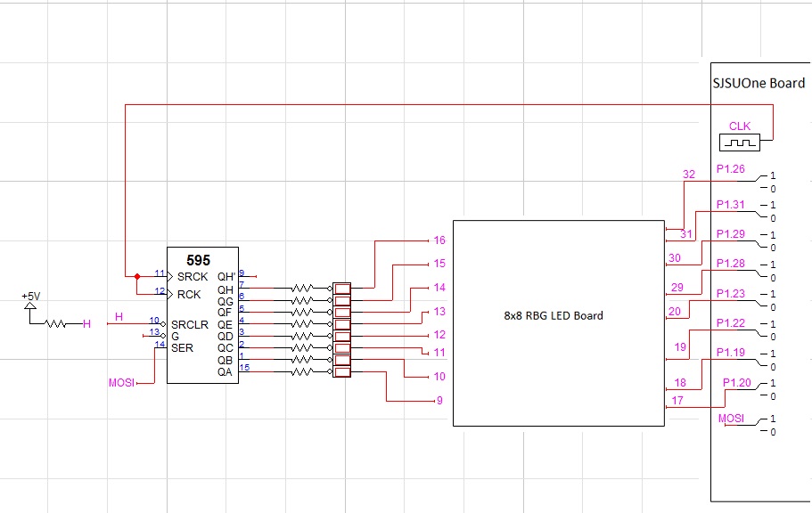This screenshot has width=812, height=513.
Task: Click the SER pin label on the 595
Action: pos(183,348)
